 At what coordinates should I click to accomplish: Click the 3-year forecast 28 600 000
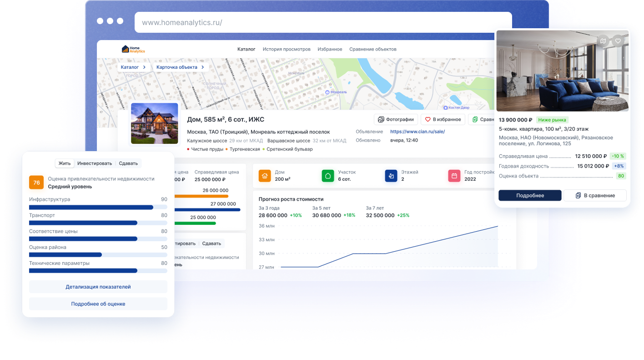pos(273,215)
